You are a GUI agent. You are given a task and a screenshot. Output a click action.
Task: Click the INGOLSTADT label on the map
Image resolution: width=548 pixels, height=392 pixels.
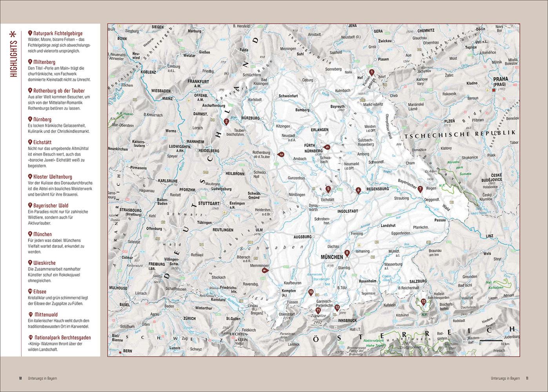(348, 211)
